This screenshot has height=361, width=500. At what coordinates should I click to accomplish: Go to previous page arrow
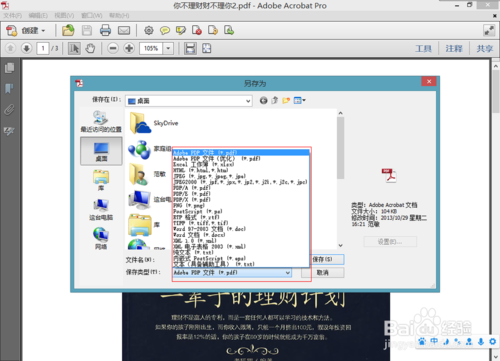(x=10, y=49)
